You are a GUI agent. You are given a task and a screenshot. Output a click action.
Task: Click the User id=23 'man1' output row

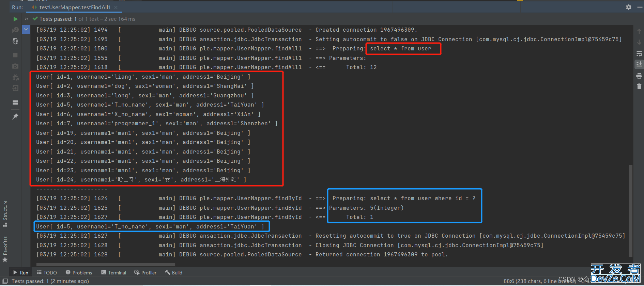(x=143, y=171)
